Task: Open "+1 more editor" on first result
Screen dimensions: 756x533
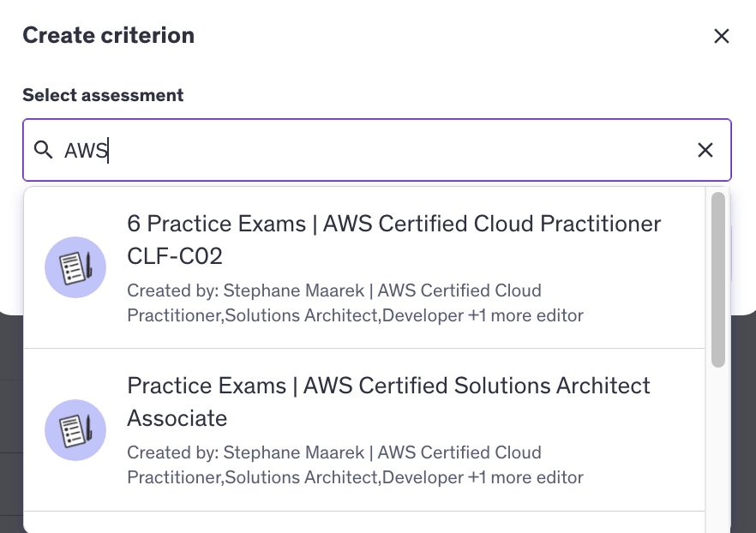Action: pyautogui.click(x=525, y=316)
